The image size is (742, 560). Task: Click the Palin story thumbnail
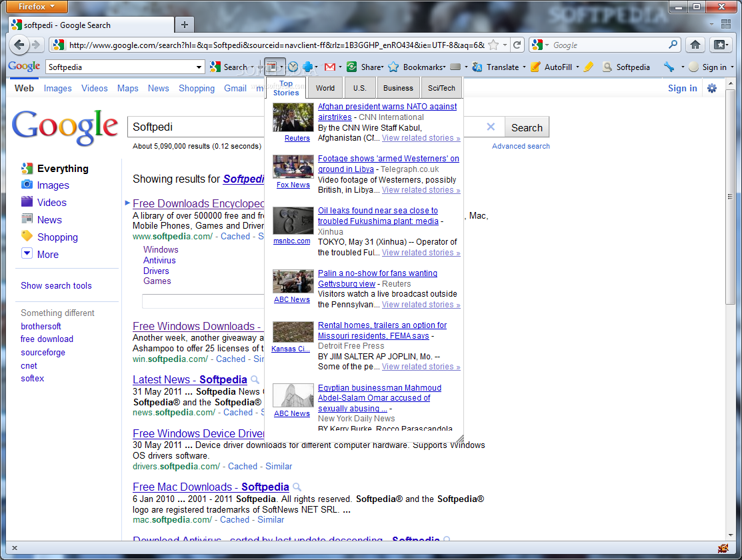[x=293, y=281]
